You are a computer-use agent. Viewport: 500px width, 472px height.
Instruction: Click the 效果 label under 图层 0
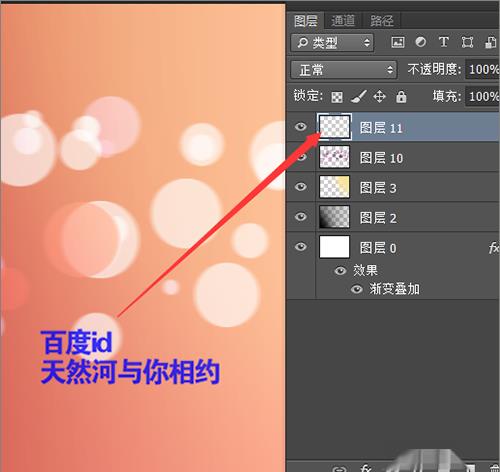click(365, 270)
